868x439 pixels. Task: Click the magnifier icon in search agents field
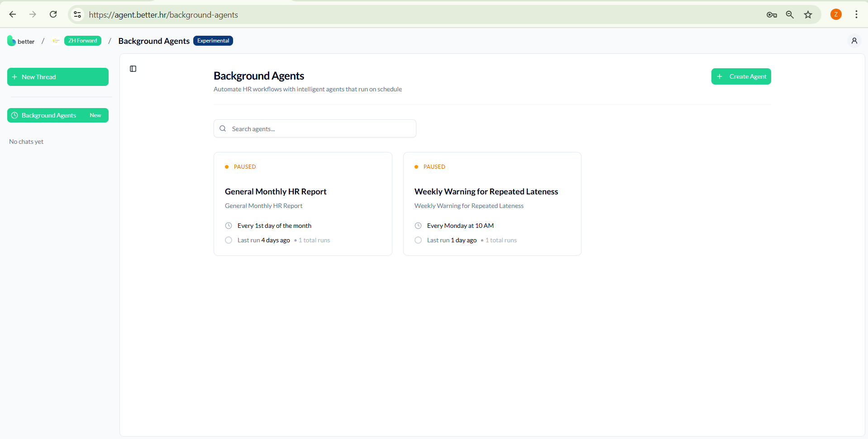point(223,128)
